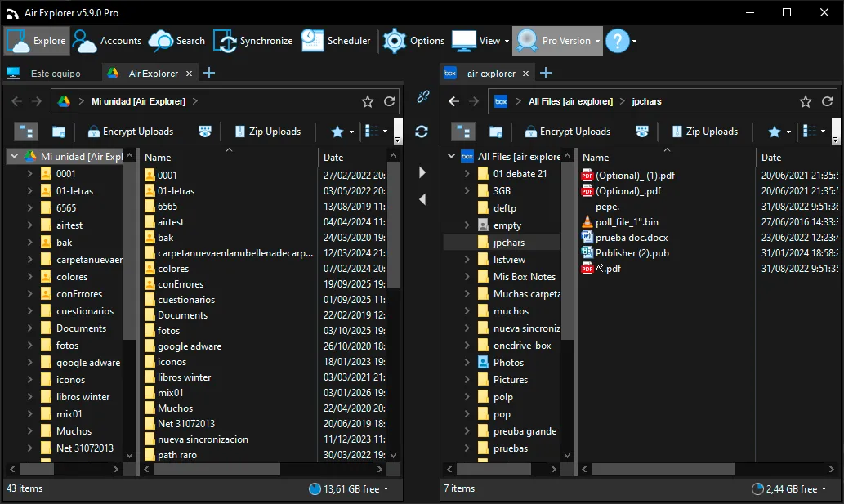The image size is (844, 504).
Task: Collapse the All Files tree root
Action: coord(452,157)
